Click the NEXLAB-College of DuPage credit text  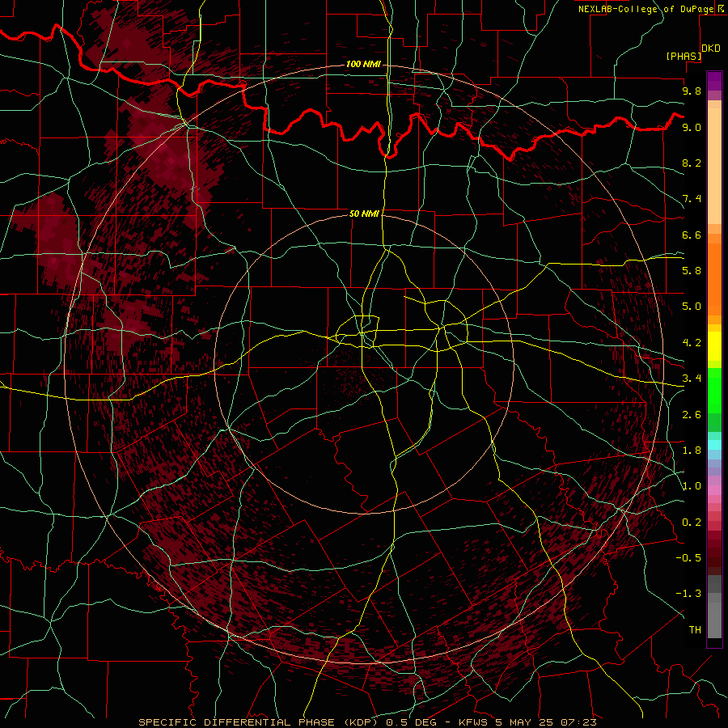(x=645, y=9)
